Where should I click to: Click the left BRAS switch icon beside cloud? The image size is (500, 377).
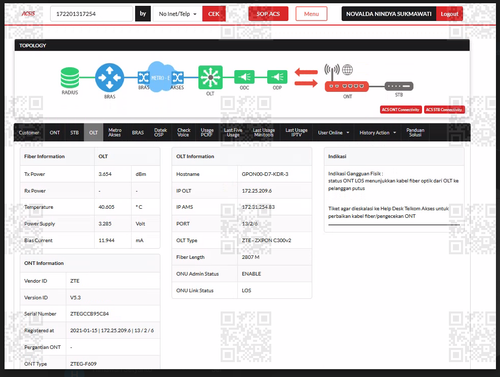point(143,78)
